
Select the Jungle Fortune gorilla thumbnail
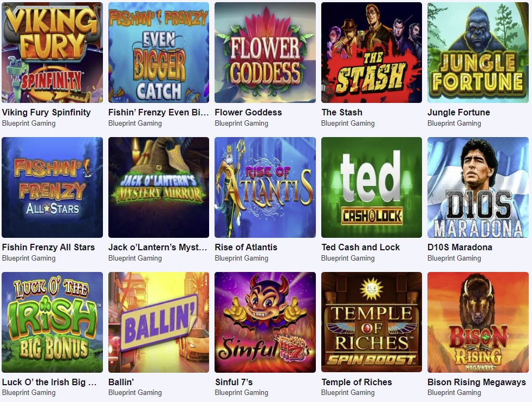point(478,53)
